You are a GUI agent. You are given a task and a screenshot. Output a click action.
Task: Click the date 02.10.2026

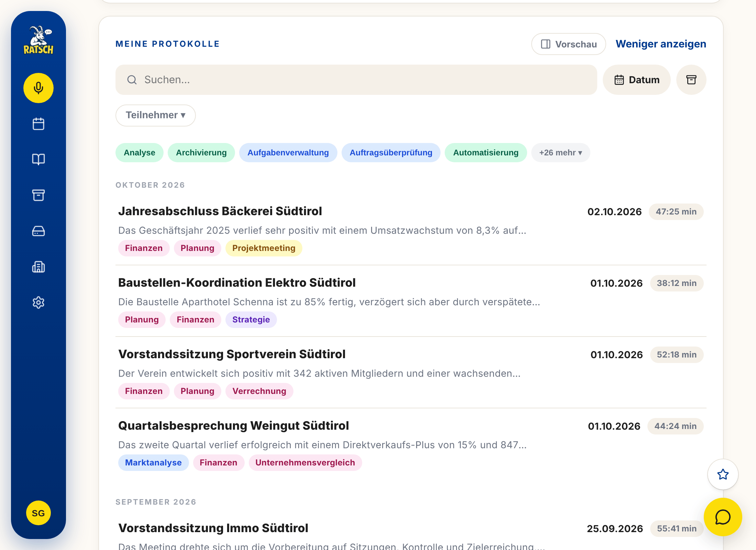pyautogui.click(x=614, y=212)
